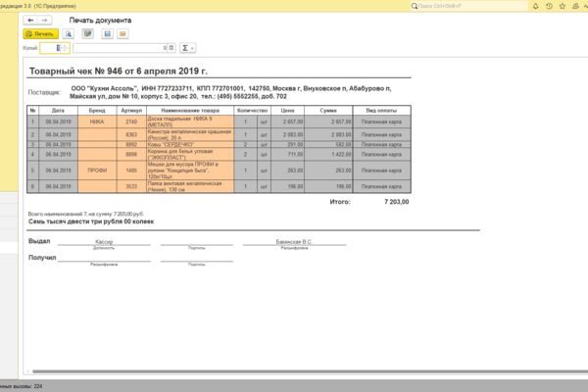Click the search magnifier icon in title bar
The width and height of the screenshot is (588, 392).
tap(414, 6)
